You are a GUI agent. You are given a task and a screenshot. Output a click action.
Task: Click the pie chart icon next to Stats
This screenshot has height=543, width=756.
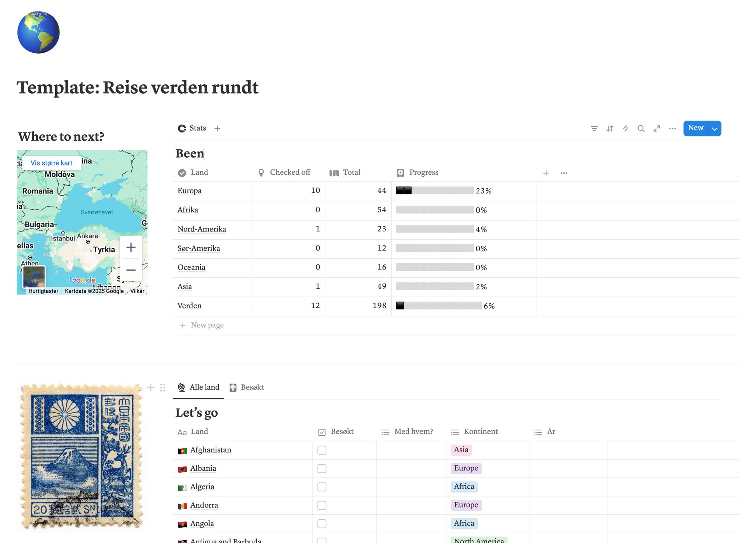(x=182, y=128)
